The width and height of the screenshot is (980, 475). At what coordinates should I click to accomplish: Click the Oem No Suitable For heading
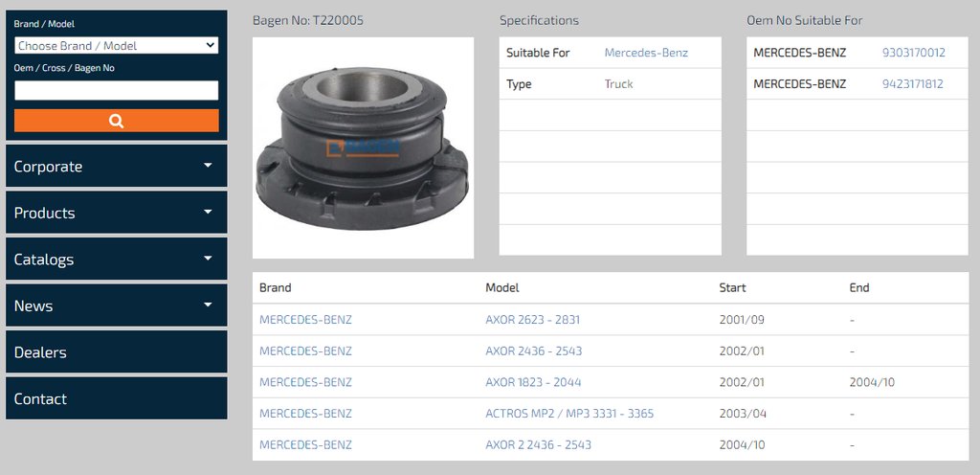pyautogui.click(x=804, y=21)
